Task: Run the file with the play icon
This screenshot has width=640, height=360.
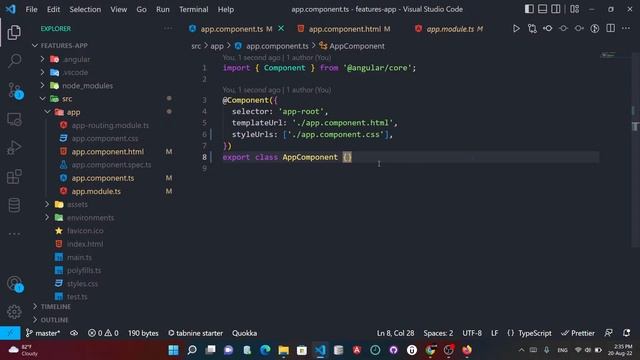Action: [x=516, y=29]
